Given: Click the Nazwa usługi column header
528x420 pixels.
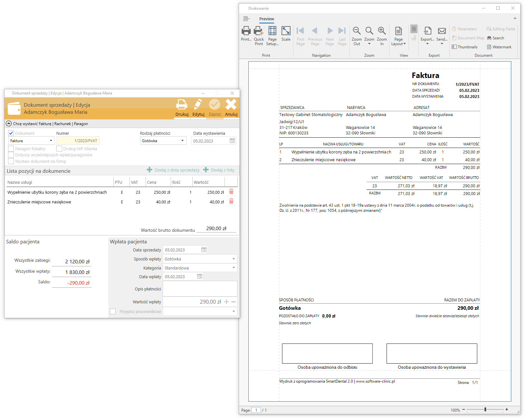Looking at the screenshot, I should (59, 182).
